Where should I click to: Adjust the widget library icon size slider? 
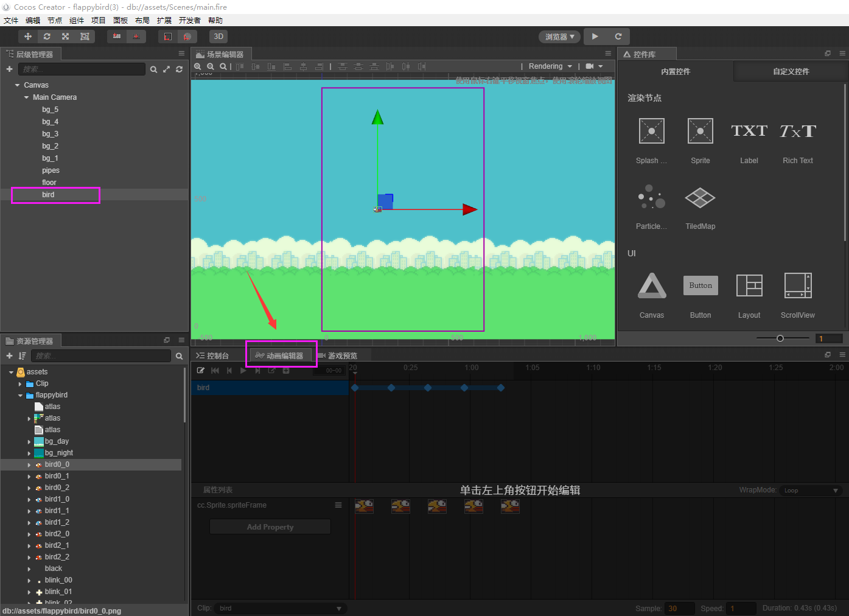780,338
